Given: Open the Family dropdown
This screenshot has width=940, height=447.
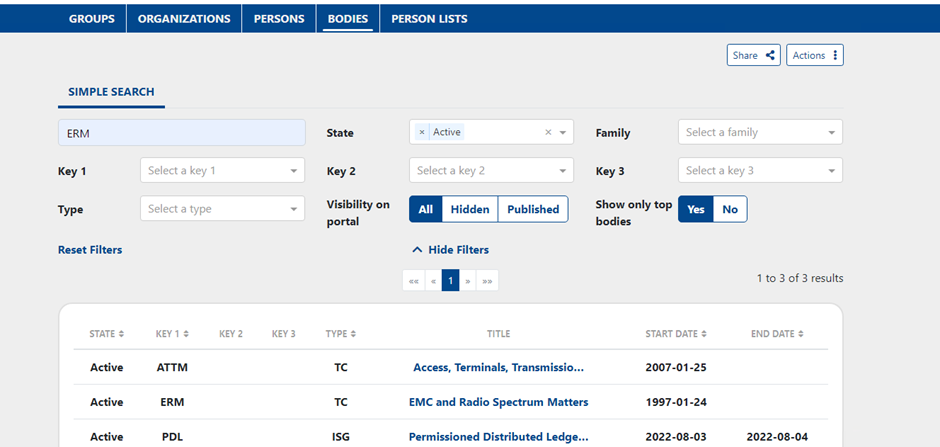Looking at the screenshot, I should [760, 132].
